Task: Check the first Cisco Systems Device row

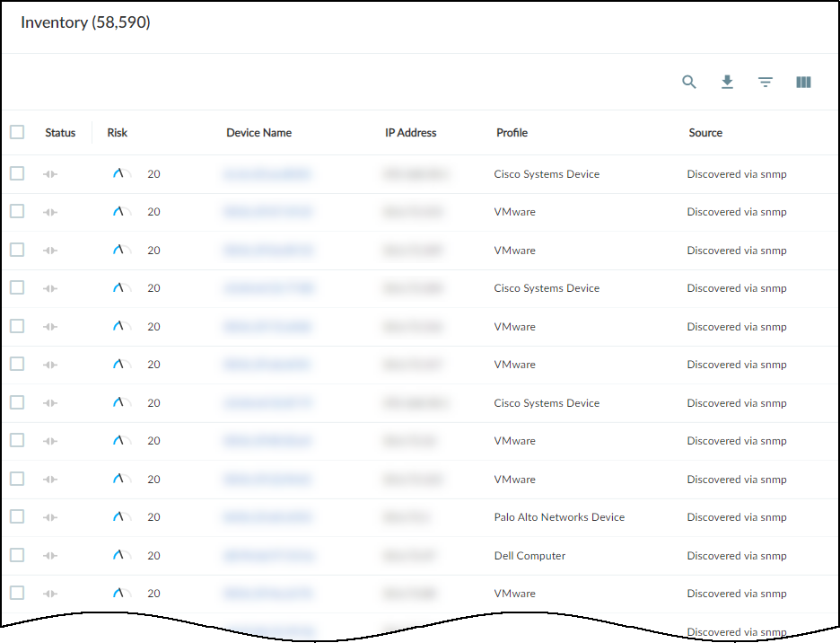Action: 17,173
